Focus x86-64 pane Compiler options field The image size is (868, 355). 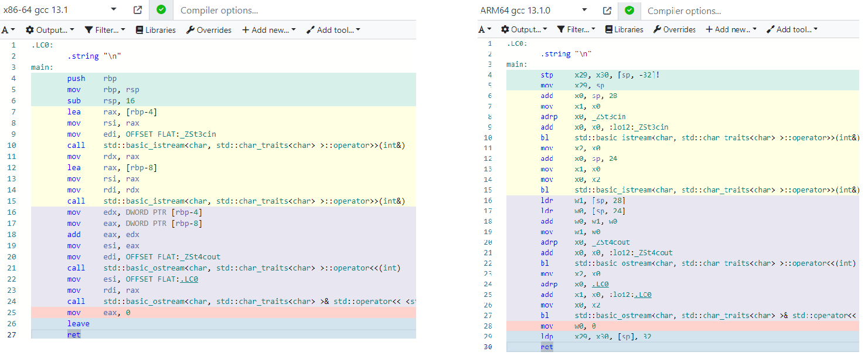(295, 11)
